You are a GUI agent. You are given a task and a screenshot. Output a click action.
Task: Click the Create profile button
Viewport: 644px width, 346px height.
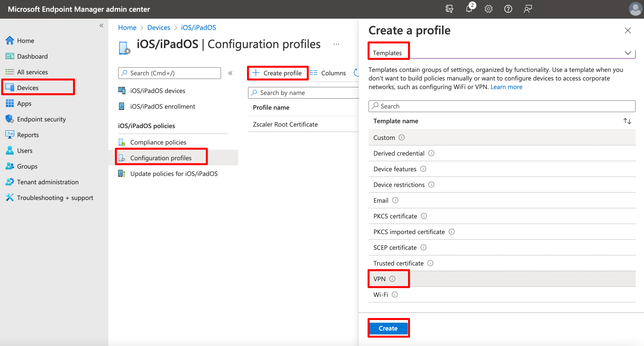click(277, 73)
